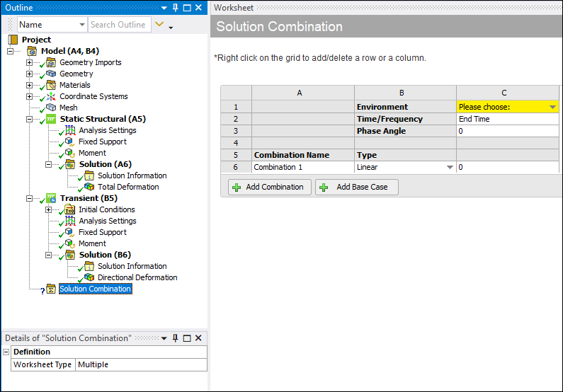Viewport: 563px width, 392px height.
Task: Select the Total Deformation result icon
Action: [89, 187]
